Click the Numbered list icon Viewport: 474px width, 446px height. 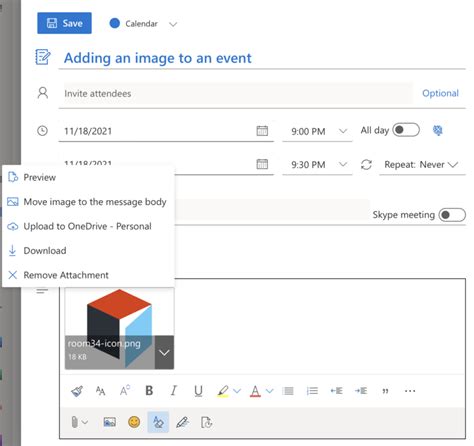pos(312,391)
